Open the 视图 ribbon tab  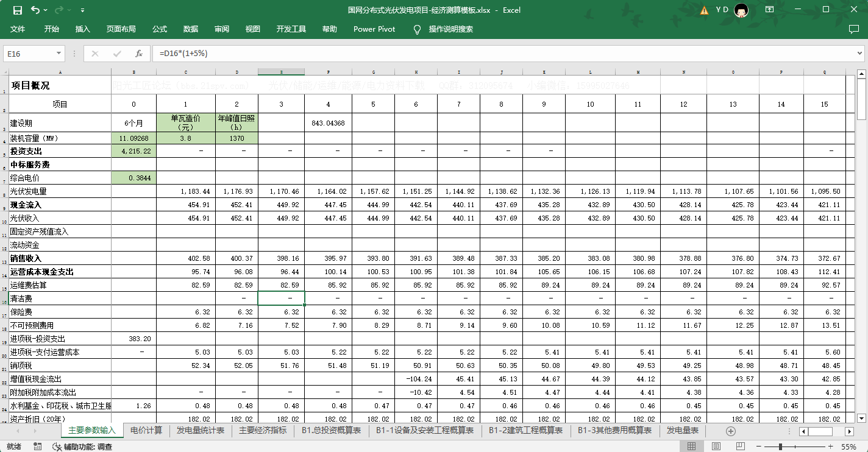click(253, 29)
